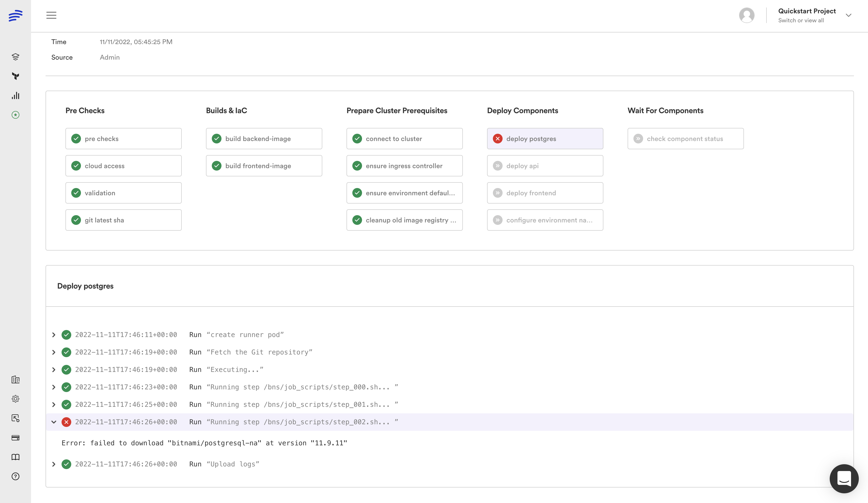The height and width of the screenshot is (503, 868).
Task: Expand "Fetch the Git repository" log row
Action: coord(54,352)
